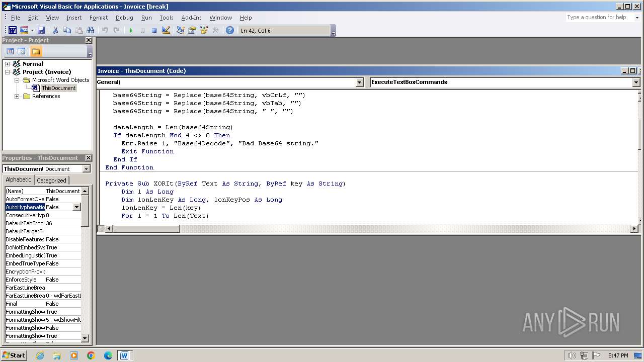644x362 pixels.
Task: Open Visual Basic Help question icon
Action: click(230, 31)
